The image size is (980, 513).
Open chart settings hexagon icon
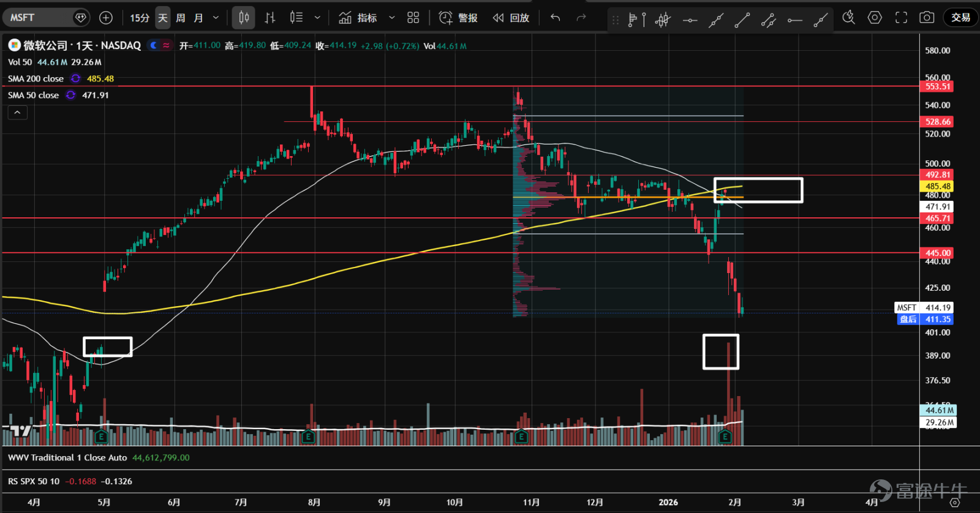pos(875,18)
